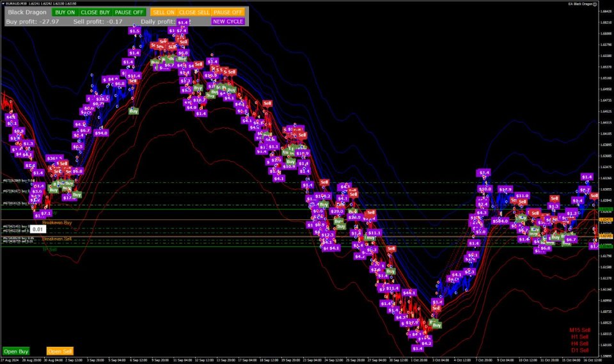This screenshot has height=364, width=614.
Task: Select the $11.4 profit marker
Action: pos(392,288)
